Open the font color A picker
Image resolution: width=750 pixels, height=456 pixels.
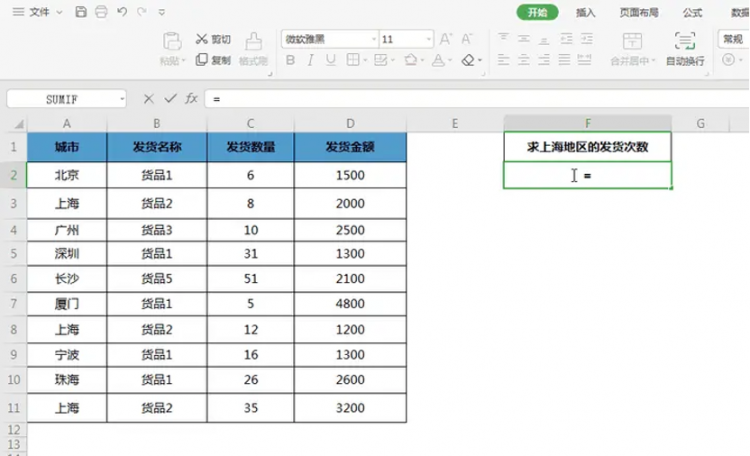438,60
